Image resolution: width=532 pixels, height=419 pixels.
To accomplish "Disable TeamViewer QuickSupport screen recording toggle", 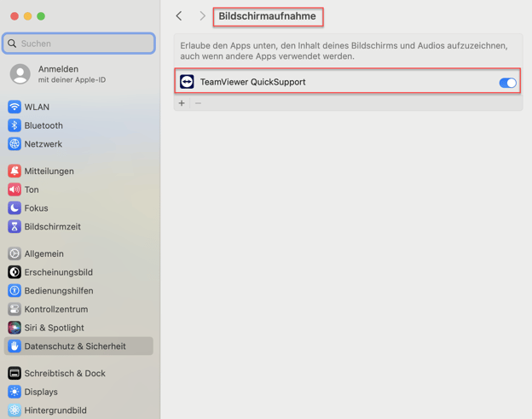I will tap(507, 83).
